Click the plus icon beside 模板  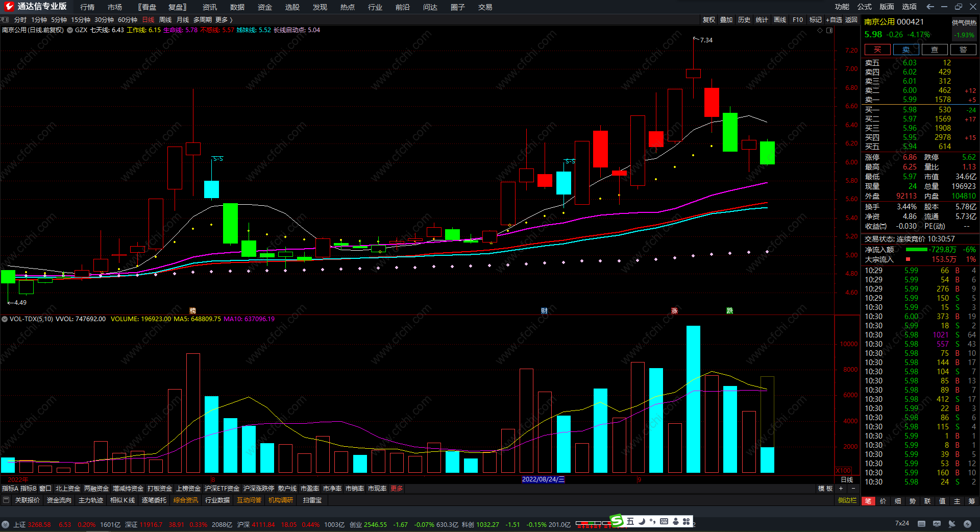tap(841, 489)
